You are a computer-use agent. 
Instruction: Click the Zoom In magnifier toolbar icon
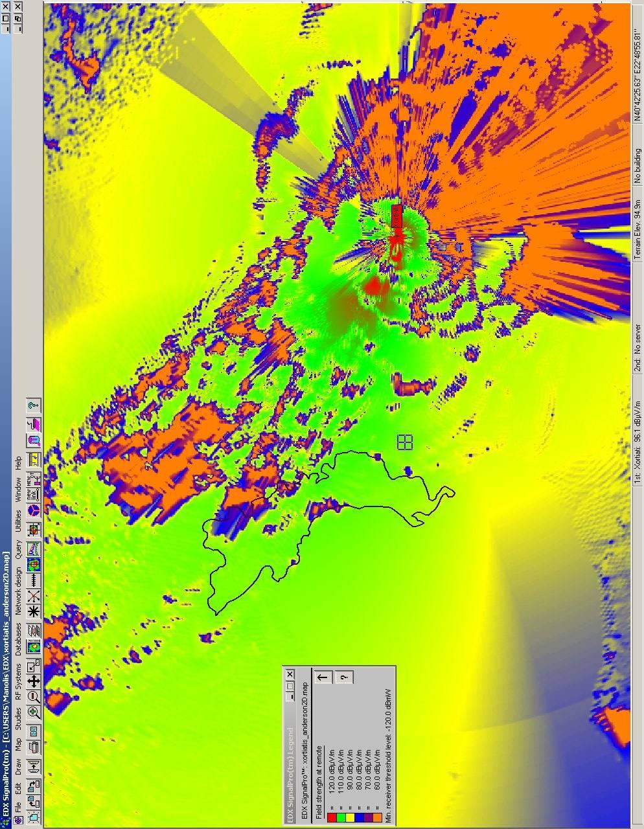click(x=32, y=712)
